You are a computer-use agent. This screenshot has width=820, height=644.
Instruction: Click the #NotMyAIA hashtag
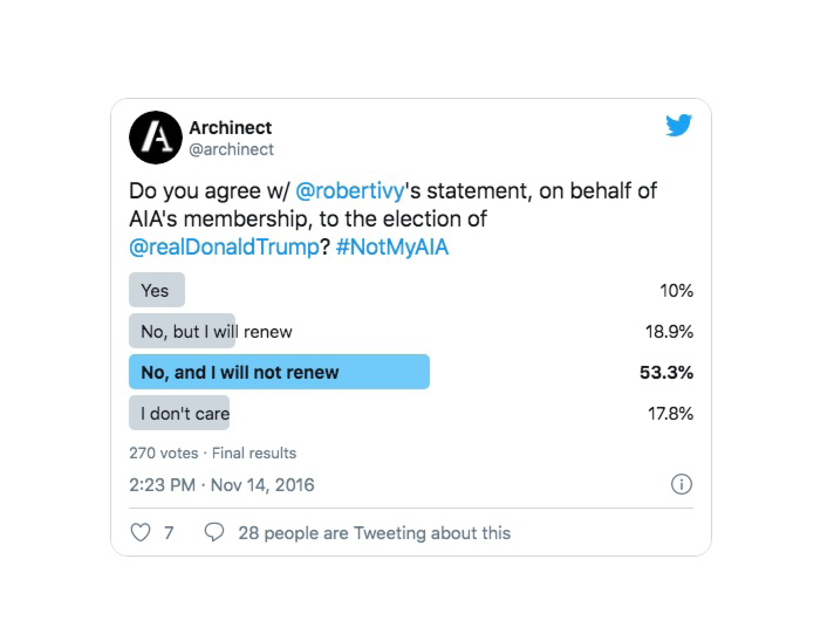click(x=392, y=247)
